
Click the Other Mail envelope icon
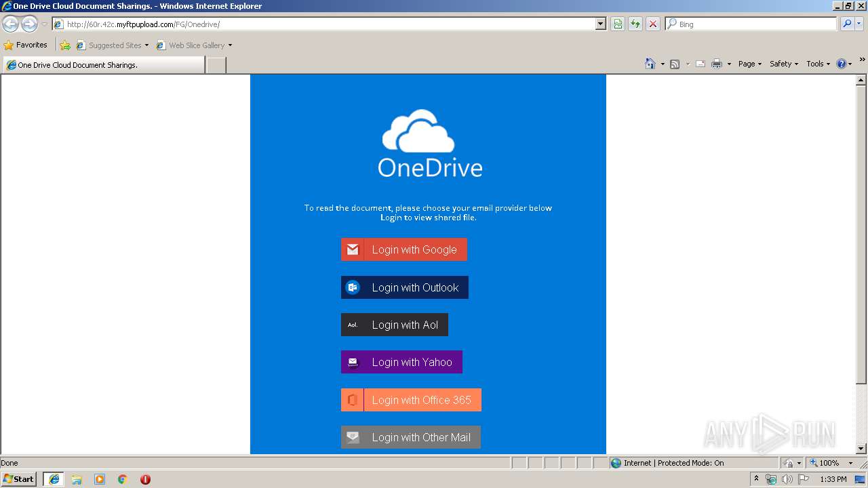(353, 437)
